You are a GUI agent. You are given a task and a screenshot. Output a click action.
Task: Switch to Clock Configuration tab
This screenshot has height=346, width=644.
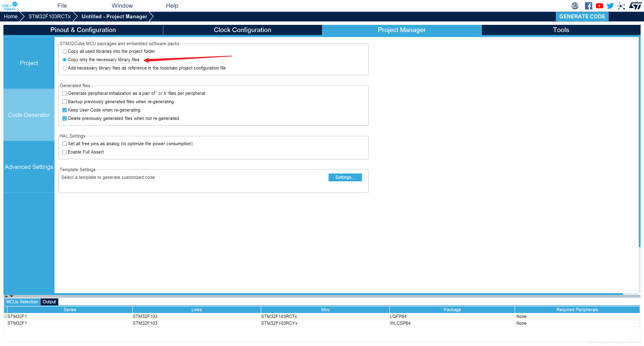242,30
